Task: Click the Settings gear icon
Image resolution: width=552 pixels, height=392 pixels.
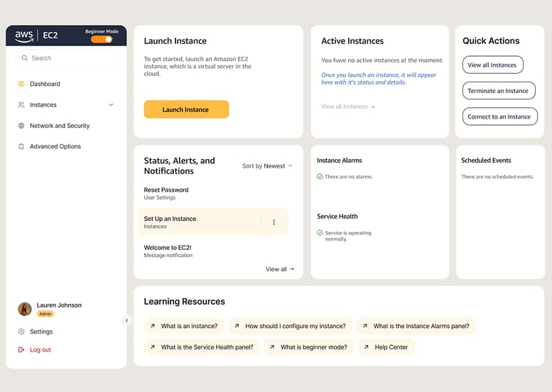Action: click(21, 332)
